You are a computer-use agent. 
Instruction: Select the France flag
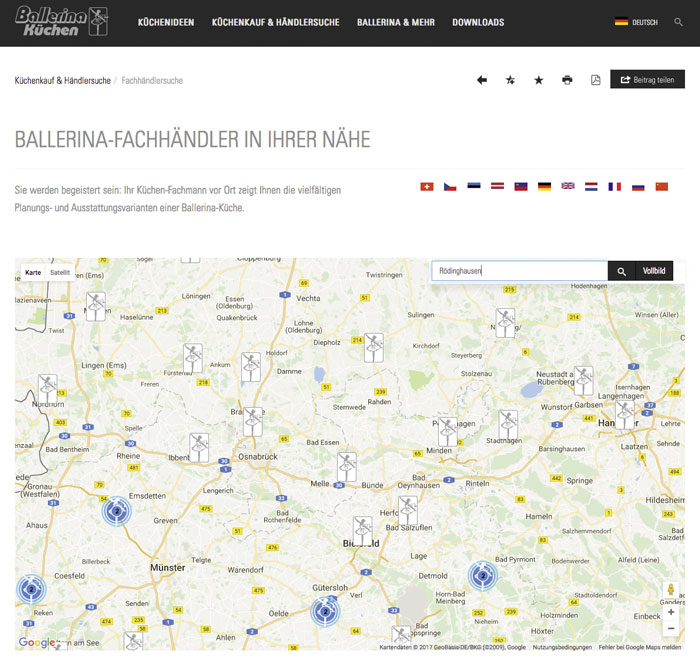pyautogui.click(x=615, y=187)
